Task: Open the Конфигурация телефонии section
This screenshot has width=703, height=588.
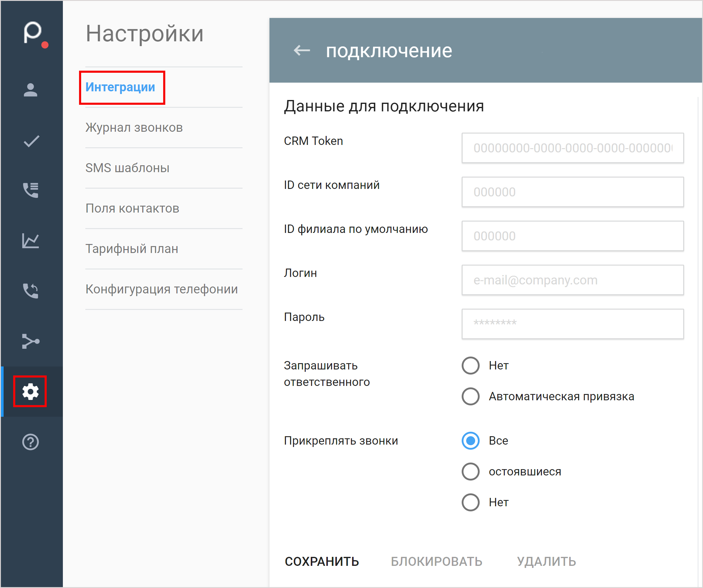Action: (161, 289)
